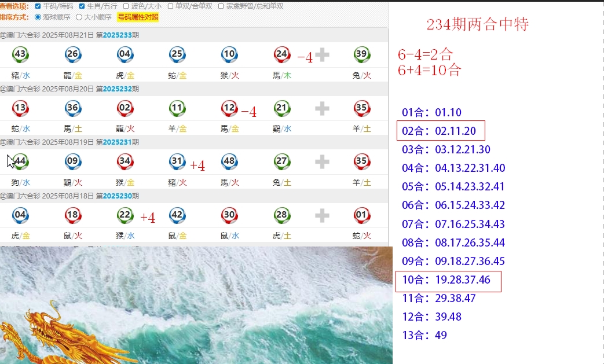This screenshot has width=604, height=364.
Task: Open draw number 2025231 link
Action: pyautogui.click(x=118, y=142)
